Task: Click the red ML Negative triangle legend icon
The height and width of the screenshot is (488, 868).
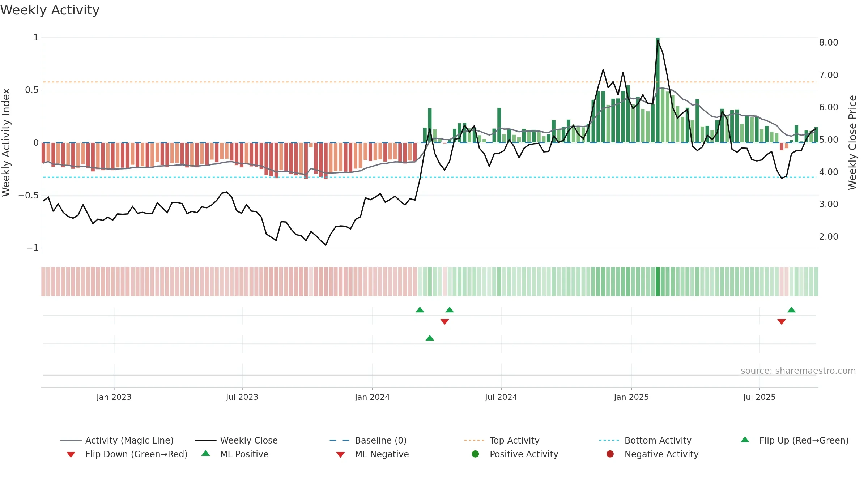Action: pos(341,455)
